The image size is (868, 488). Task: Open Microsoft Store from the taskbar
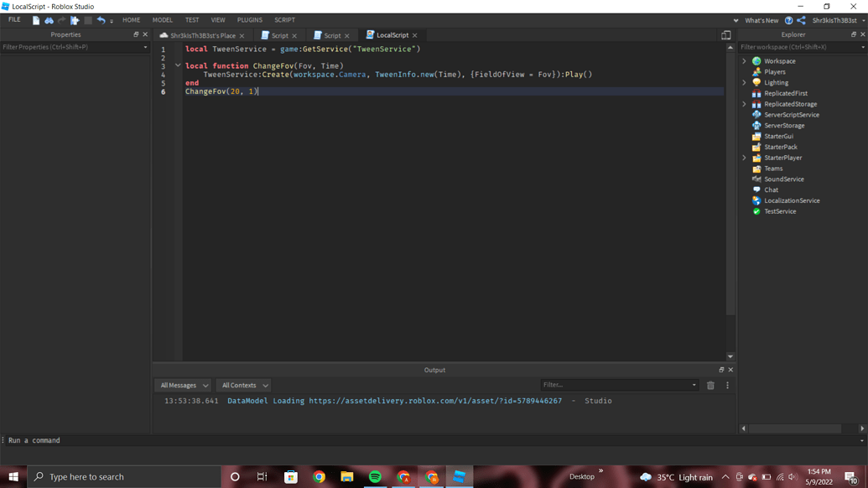[291, 476]
